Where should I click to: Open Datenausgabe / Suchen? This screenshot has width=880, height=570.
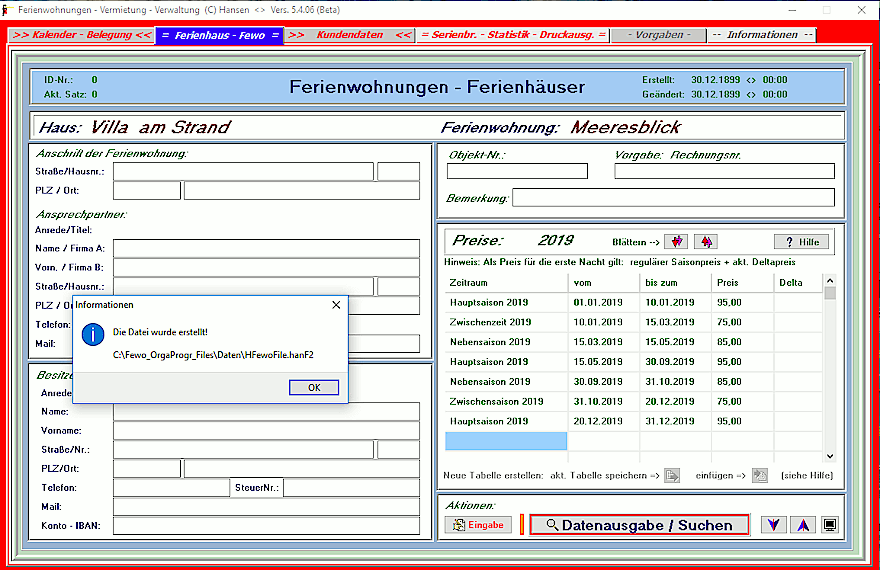point(639,525)
